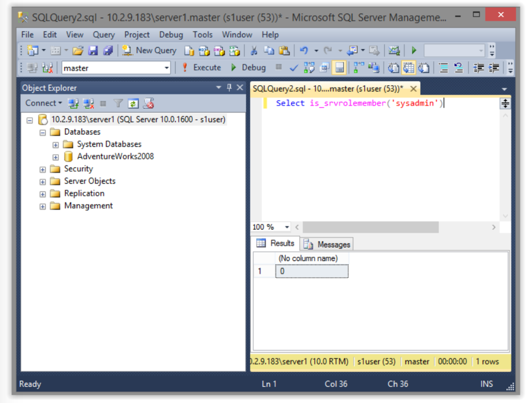Click the Paste clipboard icon
The width and height of the screenshot is (532, 403).
[x=284, y=51]
